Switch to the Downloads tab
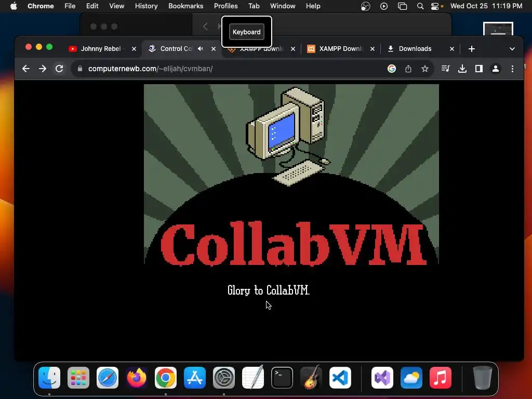Image resolution: width=532 pixels, height=399 pixels. [415, 49]
